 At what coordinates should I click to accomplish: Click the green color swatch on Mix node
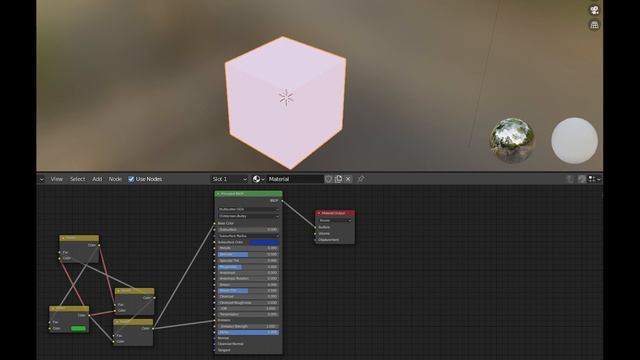pyautogui.click(x=78, y=328)
